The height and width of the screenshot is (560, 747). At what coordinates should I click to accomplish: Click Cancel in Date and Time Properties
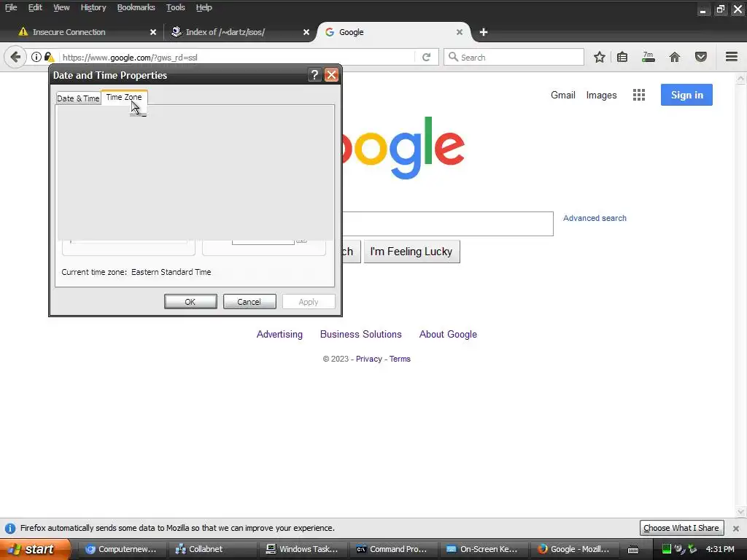pyautogui.click(x=249, y=301)
